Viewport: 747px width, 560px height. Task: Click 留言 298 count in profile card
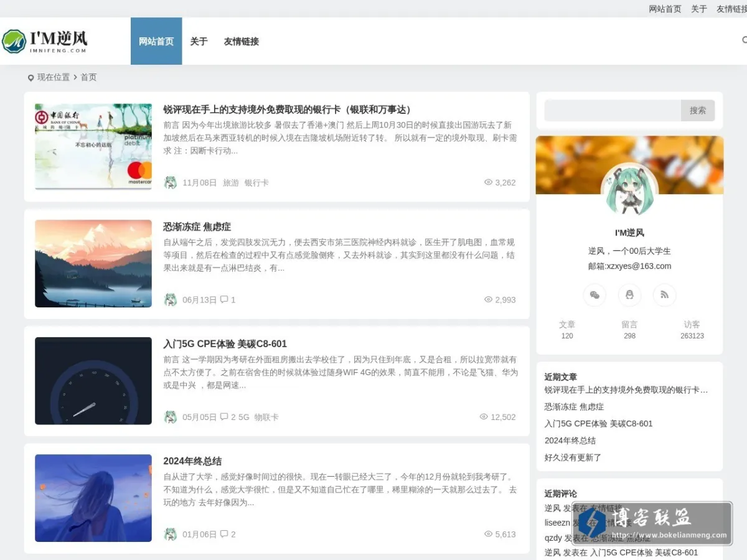tap(629, 330)
